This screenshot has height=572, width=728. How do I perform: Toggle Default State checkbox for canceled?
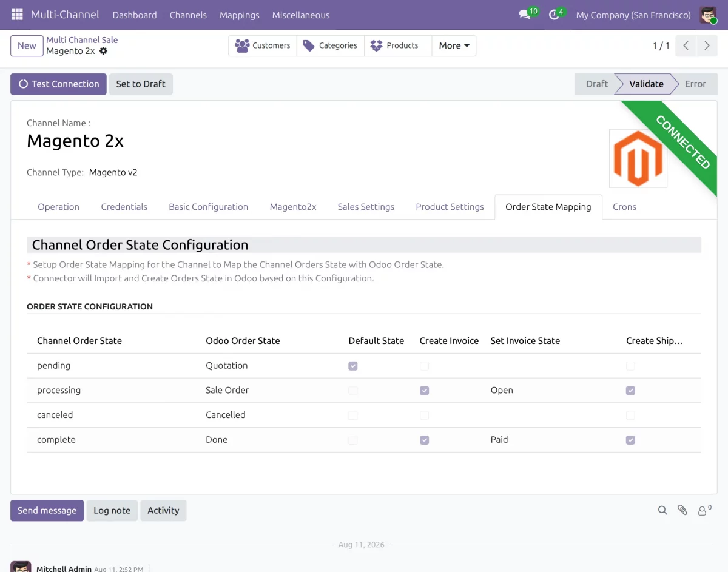point(353,416)
